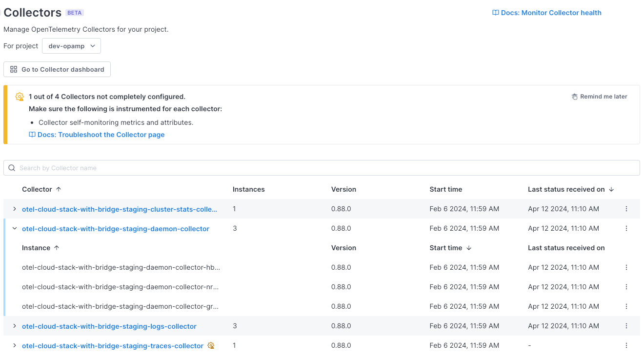
Task: Dismiss banner with Remind me later
Action: point(604,96)
